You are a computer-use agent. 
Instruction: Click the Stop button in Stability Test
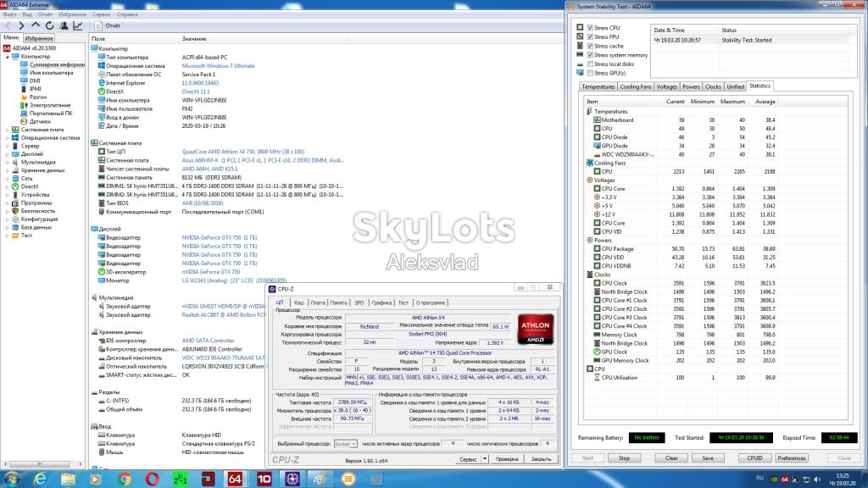[624, 458]
